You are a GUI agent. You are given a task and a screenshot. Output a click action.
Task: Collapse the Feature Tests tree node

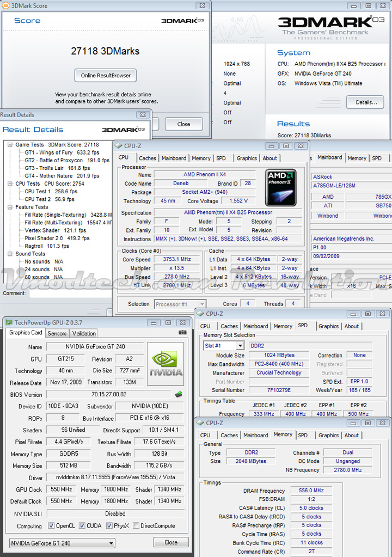click(10, 207)
